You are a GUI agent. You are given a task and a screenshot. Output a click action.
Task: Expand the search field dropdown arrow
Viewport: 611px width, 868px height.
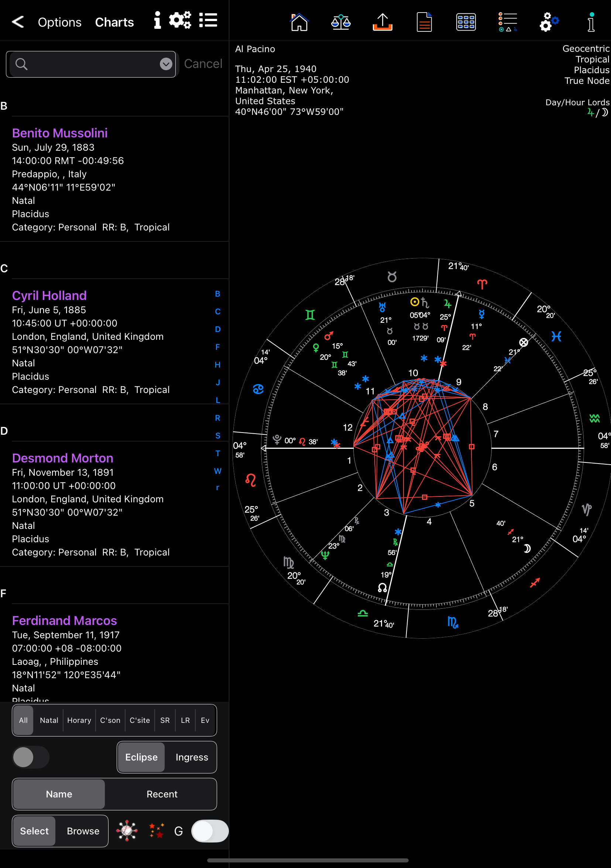[x=166, y=64]
